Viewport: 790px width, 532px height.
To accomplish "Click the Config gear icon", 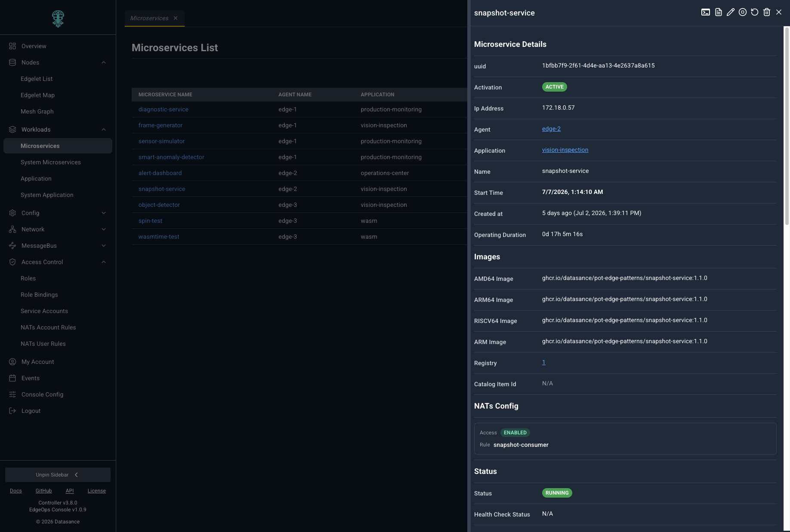I will pyautogui.click(x=12, y=213).
